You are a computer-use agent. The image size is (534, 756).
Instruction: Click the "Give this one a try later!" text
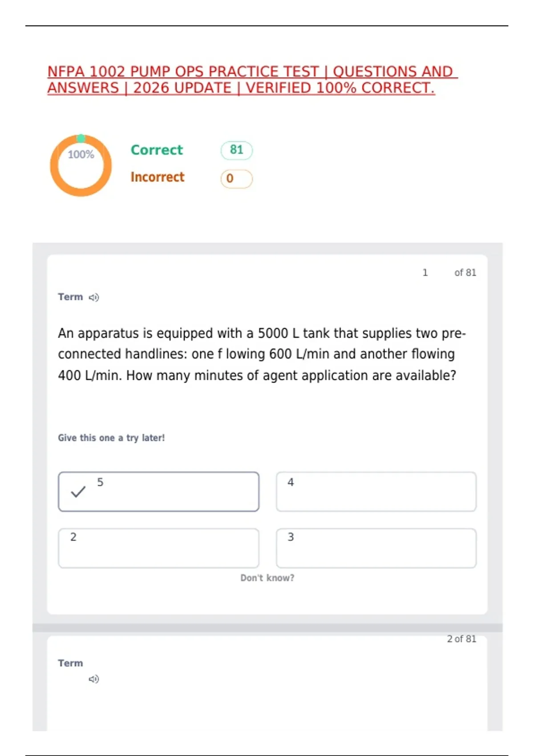point(111,438)
